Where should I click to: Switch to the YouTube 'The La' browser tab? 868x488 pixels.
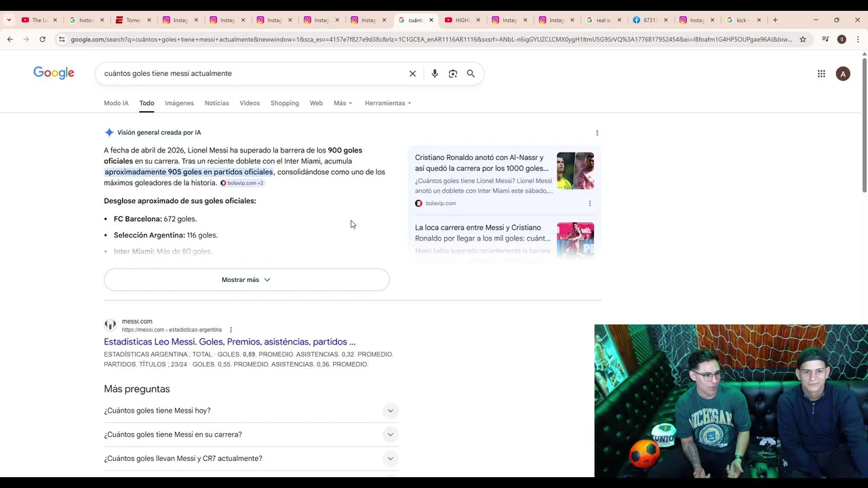37,20
